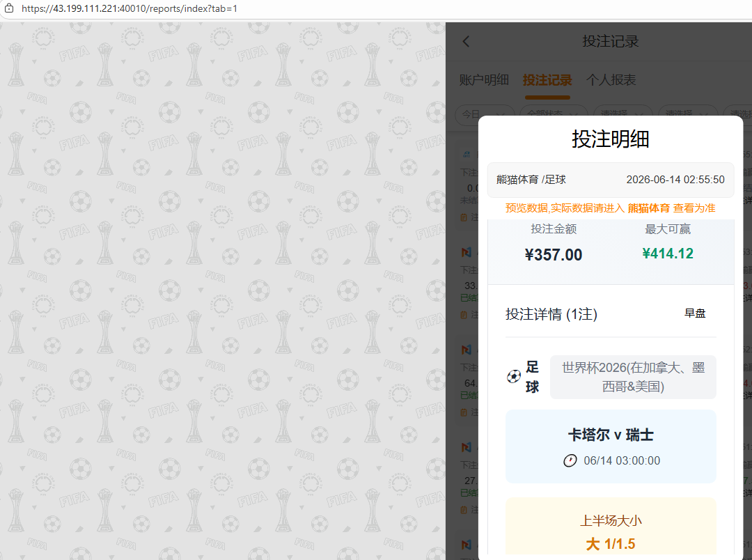Click the 最大可赢 label
Screen dimensions: 752x560
click(668, 229)
